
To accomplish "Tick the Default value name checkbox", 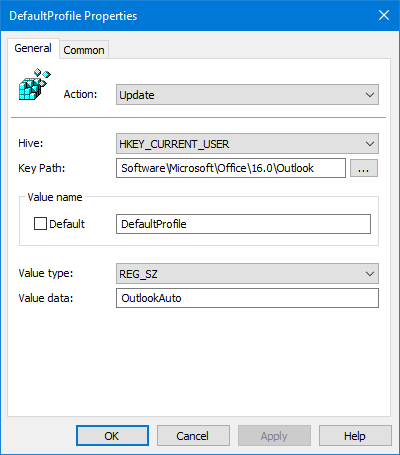I will pos(40,224).
